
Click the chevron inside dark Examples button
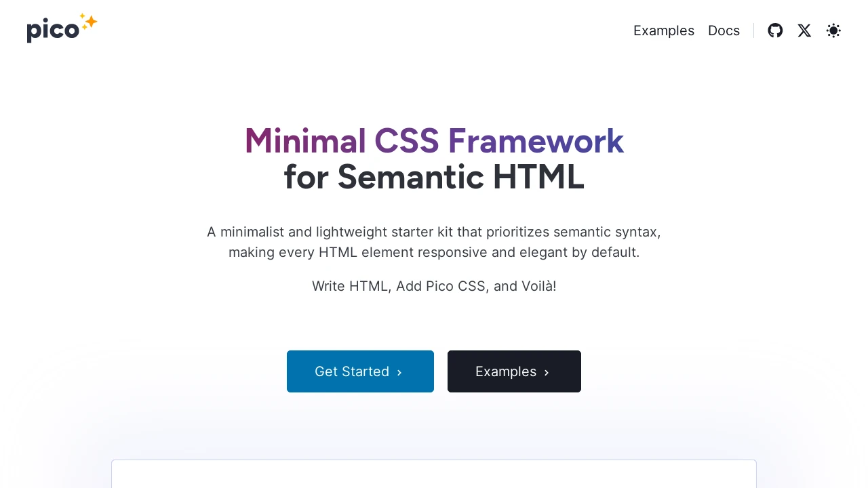[x=547, y=372]
